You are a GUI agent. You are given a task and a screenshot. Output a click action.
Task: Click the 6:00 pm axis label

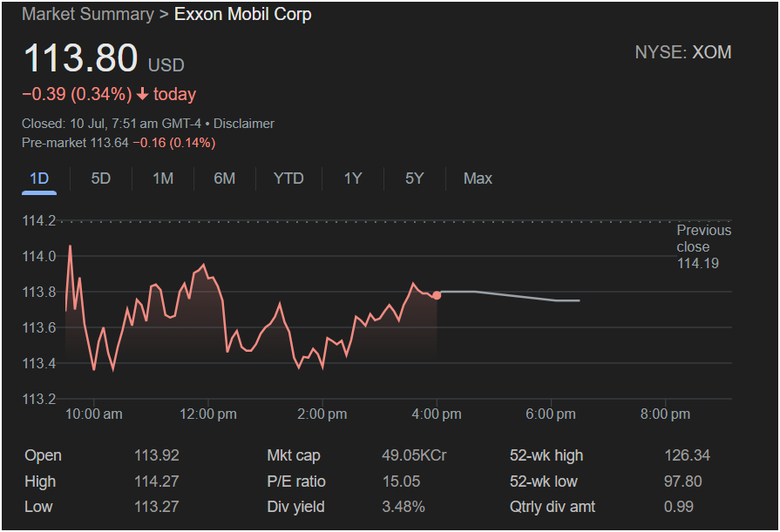point(551,414)
